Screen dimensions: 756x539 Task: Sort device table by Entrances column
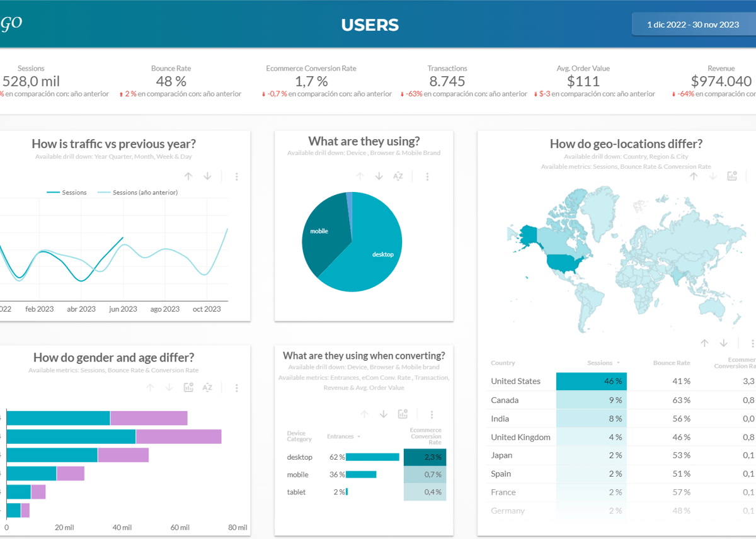click(x=340, y=436)
